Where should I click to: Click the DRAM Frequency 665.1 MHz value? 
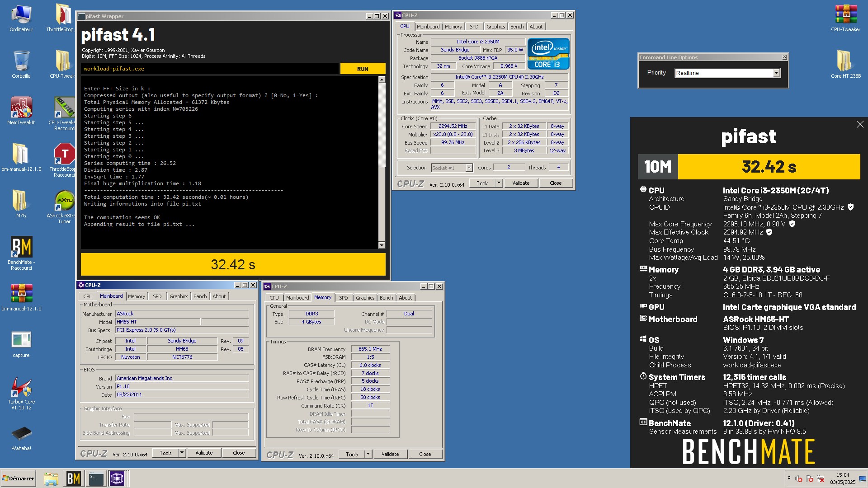pos(370,349)
